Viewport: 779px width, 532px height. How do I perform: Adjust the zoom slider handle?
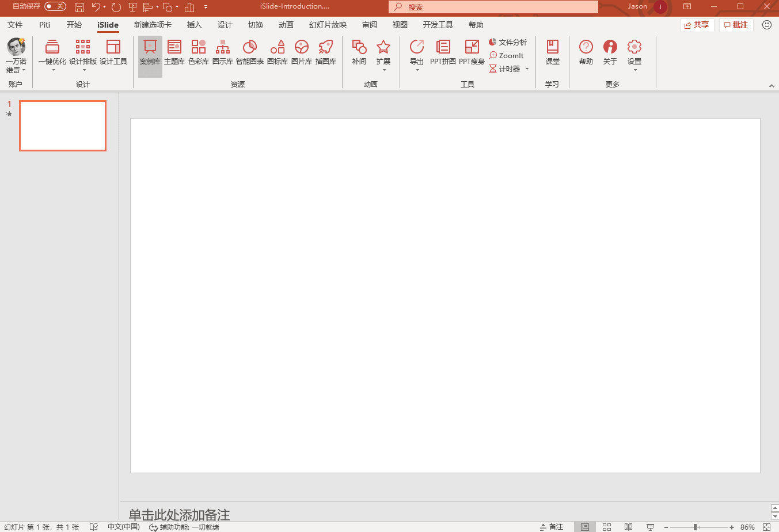pyautogui.click(x=696, y=527)
